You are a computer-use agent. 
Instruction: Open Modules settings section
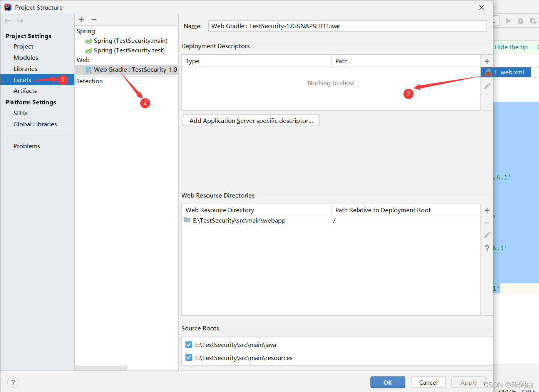tap(26, 57)
